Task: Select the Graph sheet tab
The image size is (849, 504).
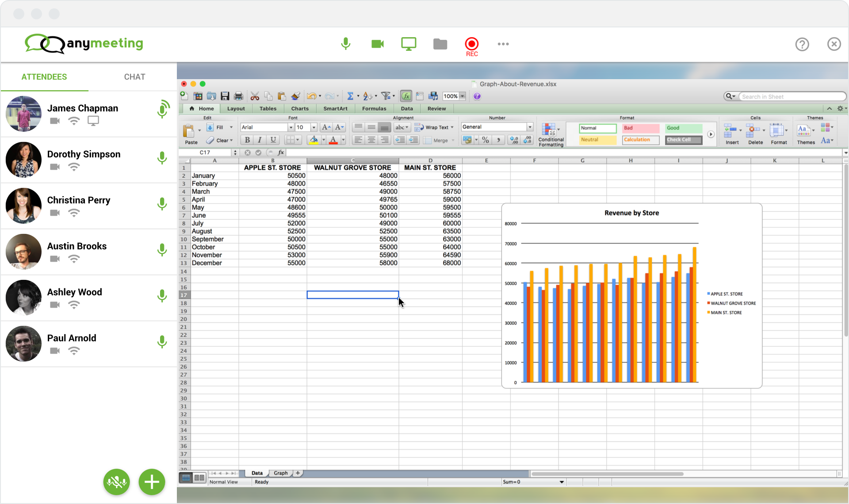Action: [280, 473]
